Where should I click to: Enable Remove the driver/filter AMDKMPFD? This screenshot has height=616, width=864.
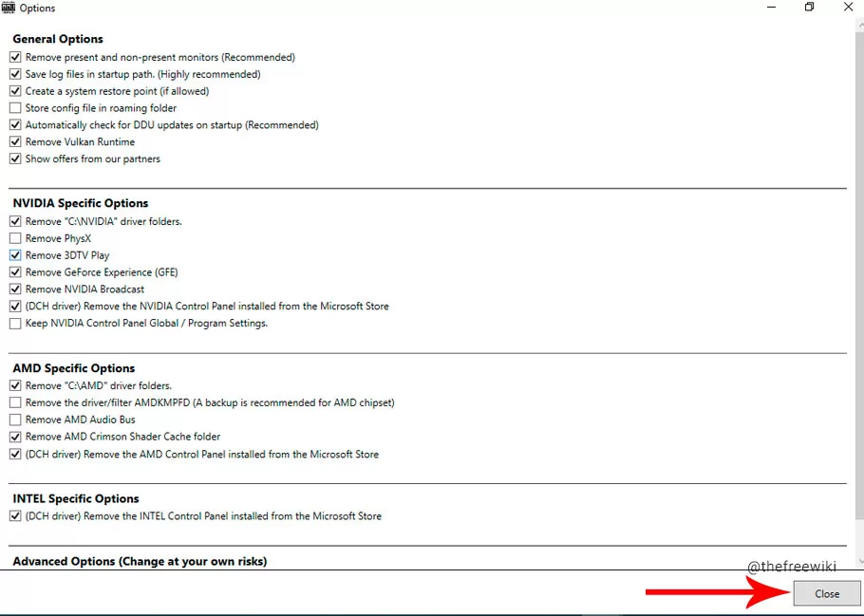click(x=15, y=402)
